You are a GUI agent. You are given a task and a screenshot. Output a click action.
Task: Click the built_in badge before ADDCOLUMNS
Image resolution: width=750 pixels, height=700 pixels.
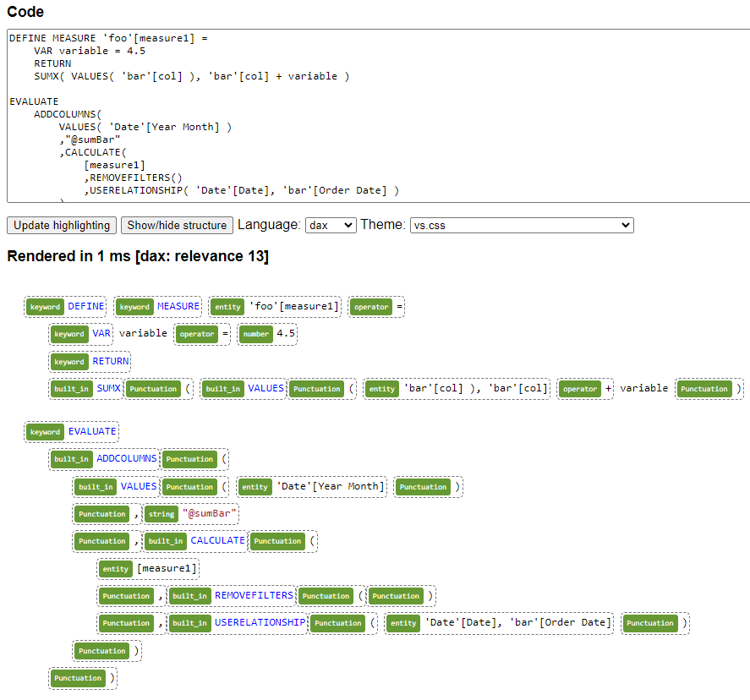click(x=72, y=459)
